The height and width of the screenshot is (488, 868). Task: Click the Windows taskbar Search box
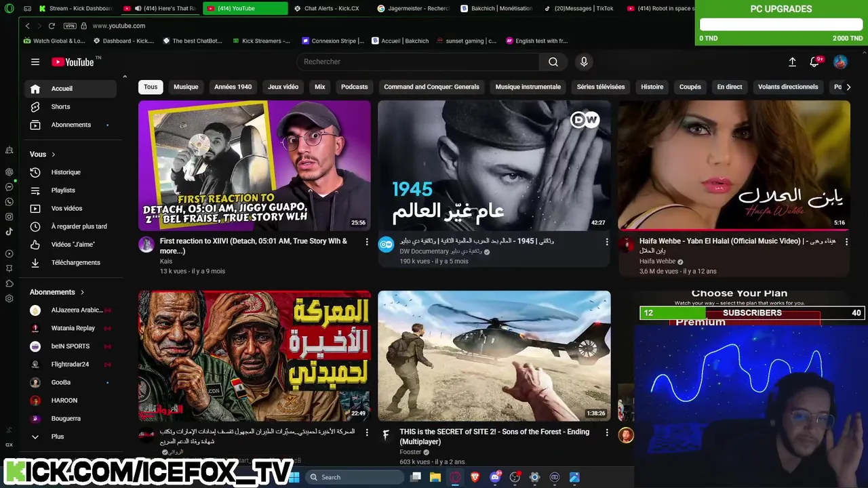click(355, 477)
